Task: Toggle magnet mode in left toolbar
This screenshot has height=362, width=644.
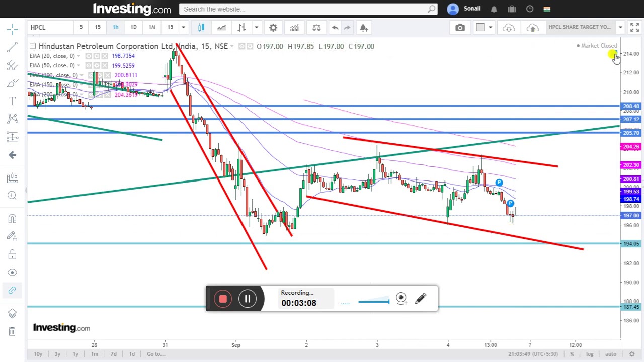Action: 13,219
